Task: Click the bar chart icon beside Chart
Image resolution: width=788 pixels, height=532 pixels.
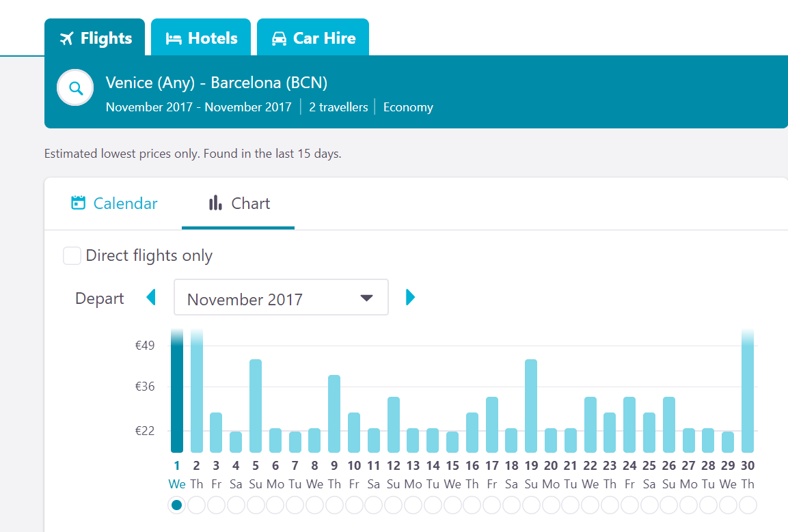Action: [x=215, y=203]
